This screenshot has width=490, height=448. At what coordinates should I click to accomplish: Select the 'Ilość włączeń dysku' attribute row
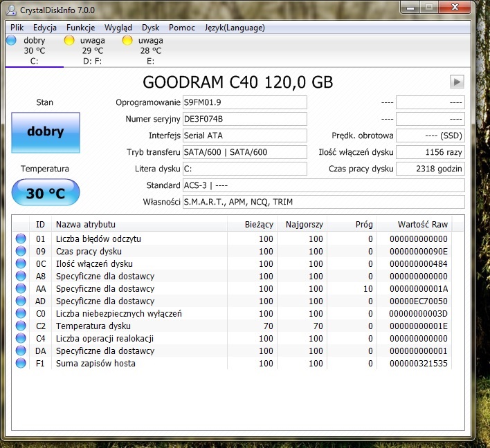(232, 264)
